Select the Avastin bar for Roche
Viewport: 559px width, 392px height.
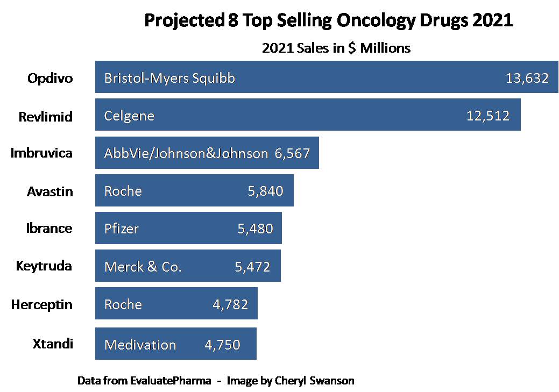click(x=194, y=191)
